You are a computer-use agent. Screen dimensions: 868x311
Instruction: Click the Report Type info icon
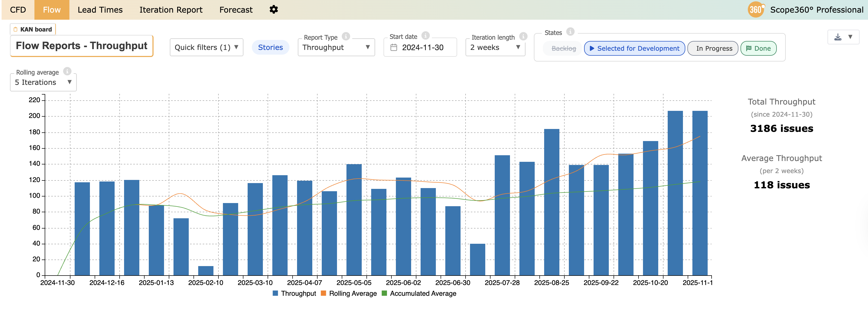tap(346, 36)
